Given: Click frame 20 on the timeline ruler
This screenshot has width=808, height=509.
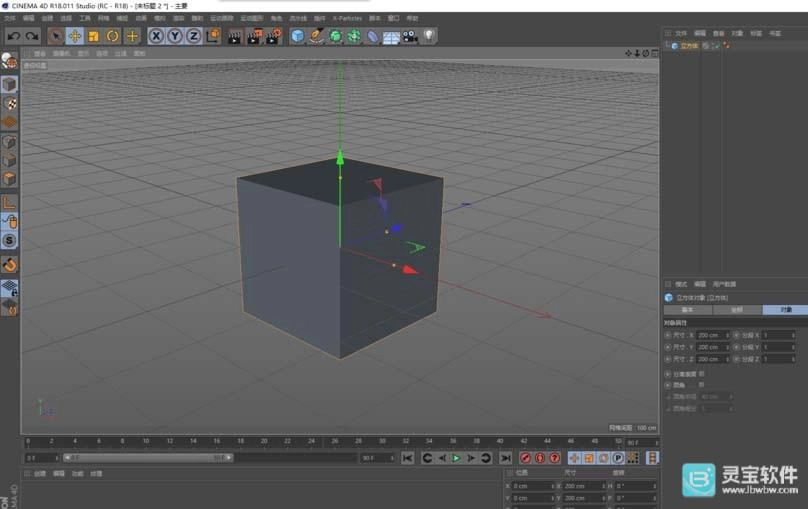Looking at the screenshot, I should click(x=264, y=442).
